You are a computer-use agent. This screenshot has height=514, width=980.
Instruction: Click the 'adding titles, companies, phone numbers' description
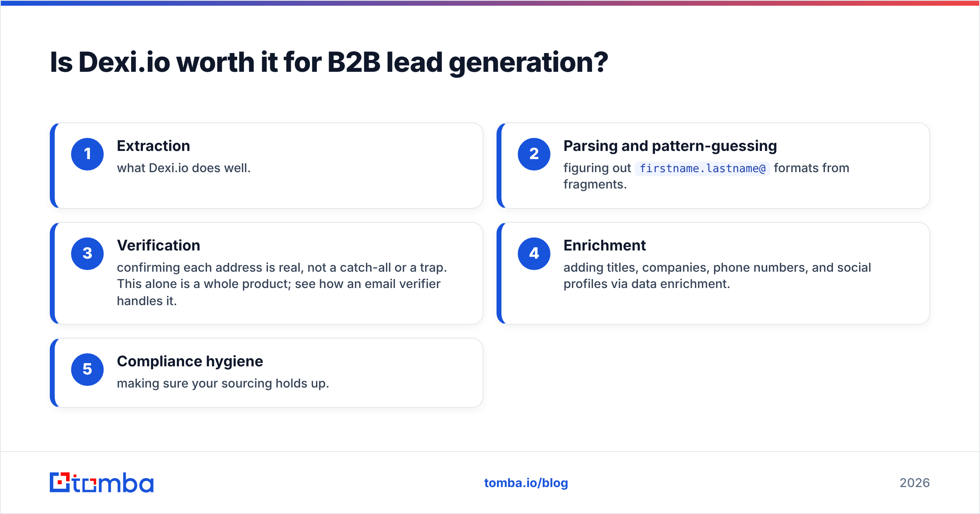[x=717, y=276]
